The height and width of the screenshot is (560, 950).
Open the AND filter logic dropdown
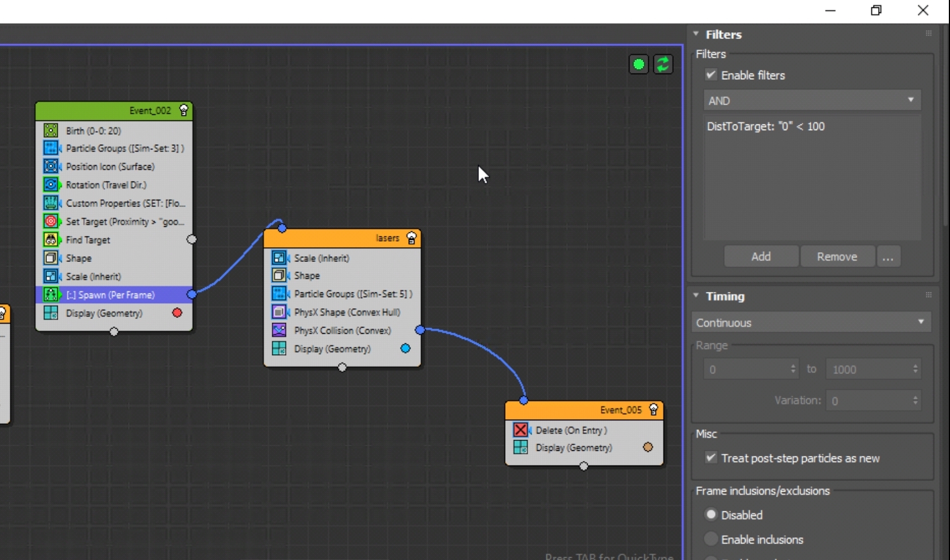811,101
